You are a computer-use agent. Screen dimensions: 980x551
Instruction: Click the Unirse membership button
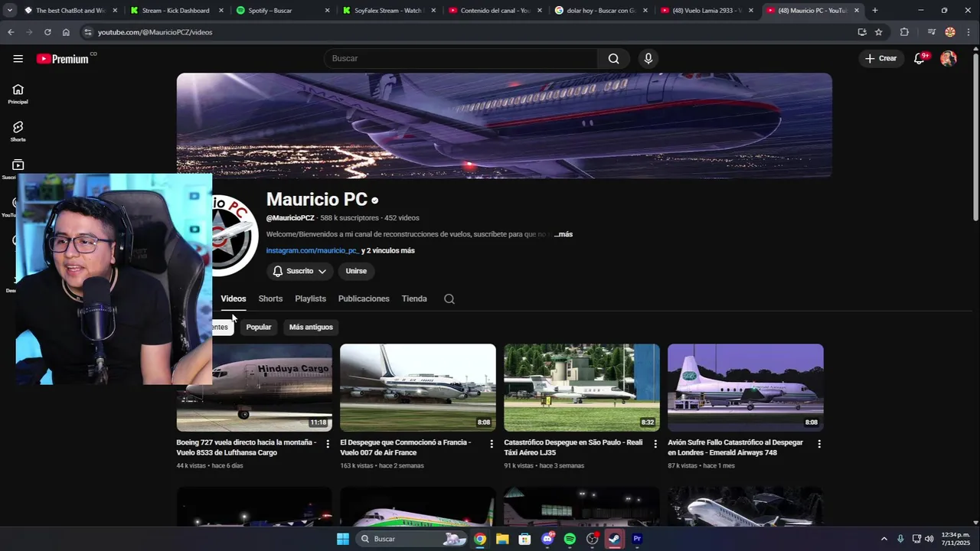[x=356, y=271]
